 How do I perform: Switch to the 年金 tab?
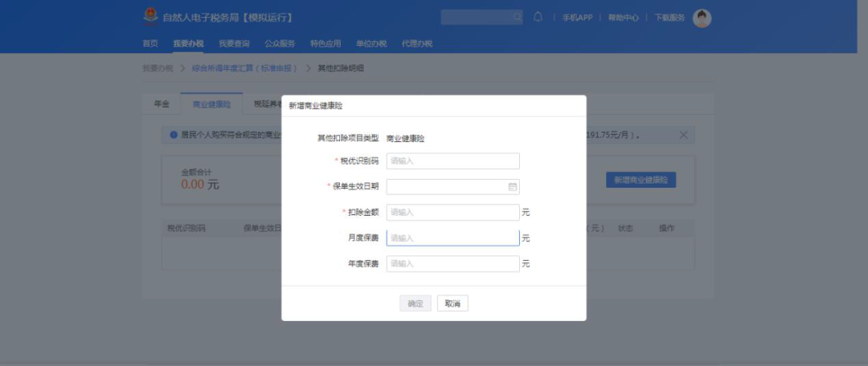pos(162,104)
